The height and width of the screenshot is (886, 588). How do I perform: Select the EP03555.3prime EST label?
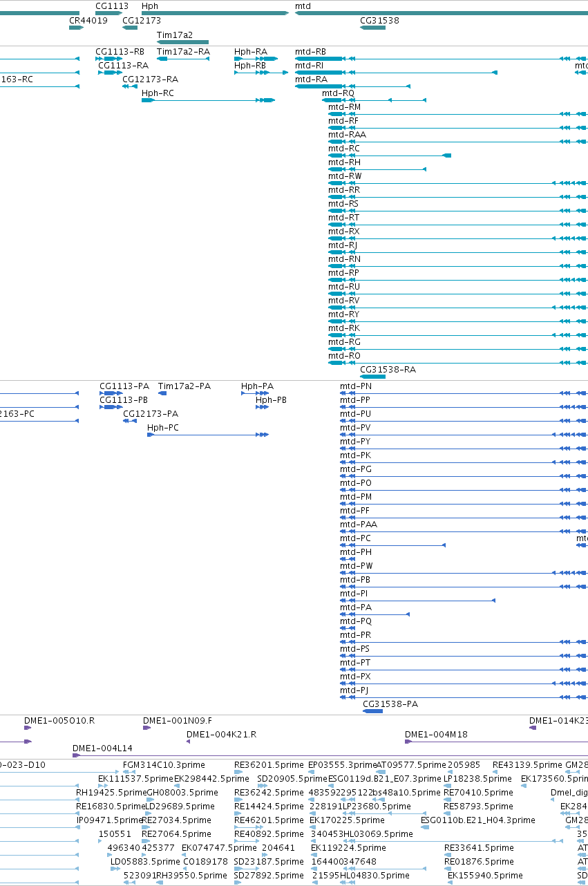tap(342, 765)
